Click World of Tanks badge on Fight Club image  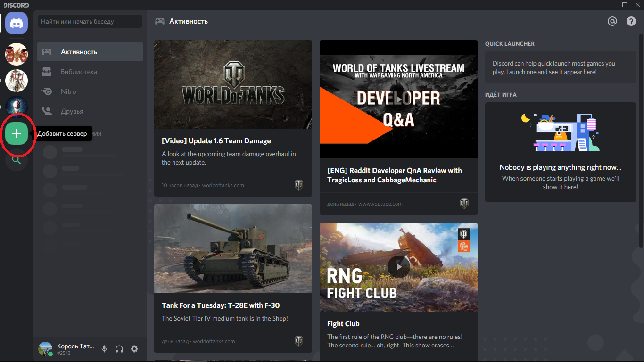pos(464,234)
